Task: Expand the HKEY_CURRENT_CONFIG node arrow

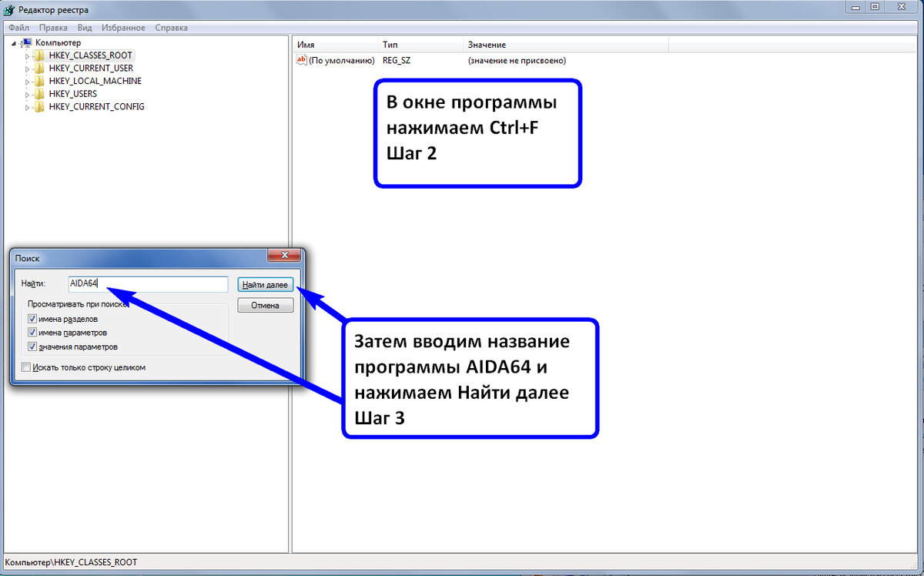Action: (28, 107)
